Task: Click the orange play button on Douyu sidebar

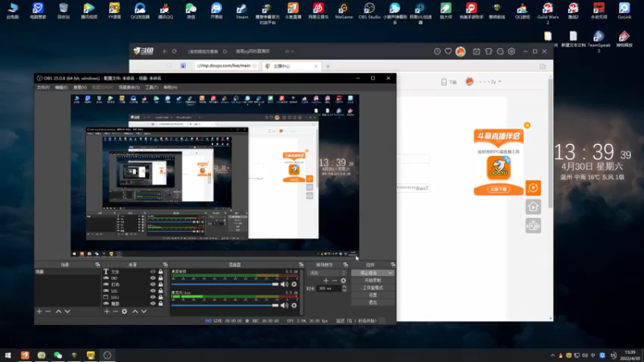Action: click(533, 188)
